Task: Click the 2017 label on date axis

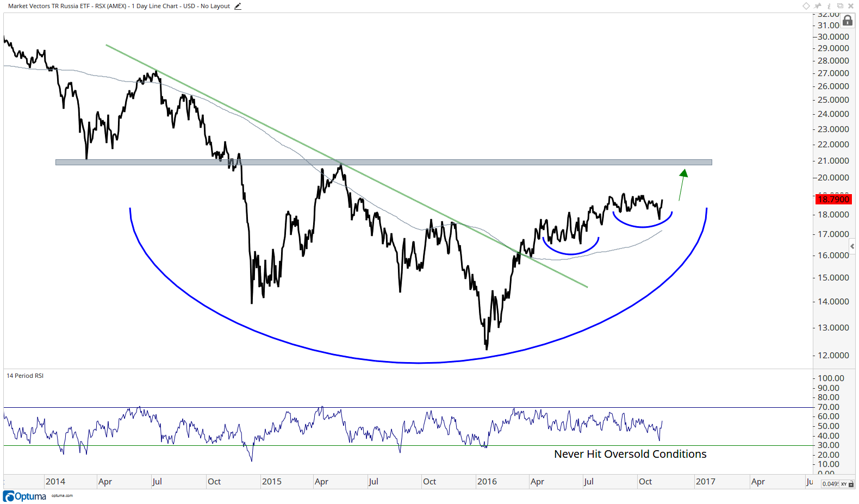Action: (706, 482)
